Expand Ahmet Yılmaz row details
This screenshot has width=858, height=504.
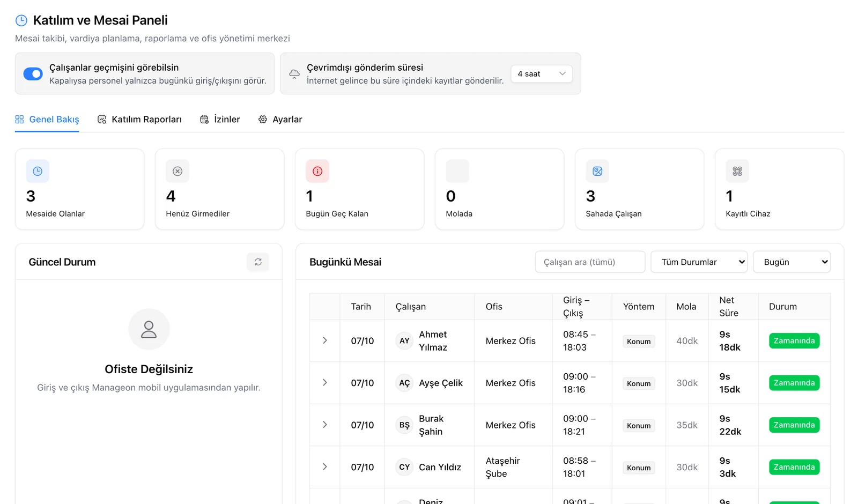point(325,340)
